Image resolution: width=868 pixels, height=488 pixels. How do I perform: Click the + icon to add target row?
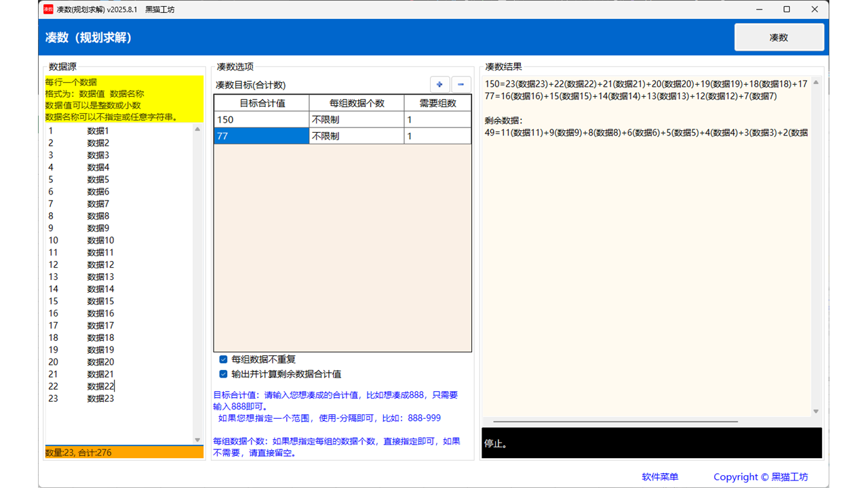pyautogui.click(x=439, y=84)
